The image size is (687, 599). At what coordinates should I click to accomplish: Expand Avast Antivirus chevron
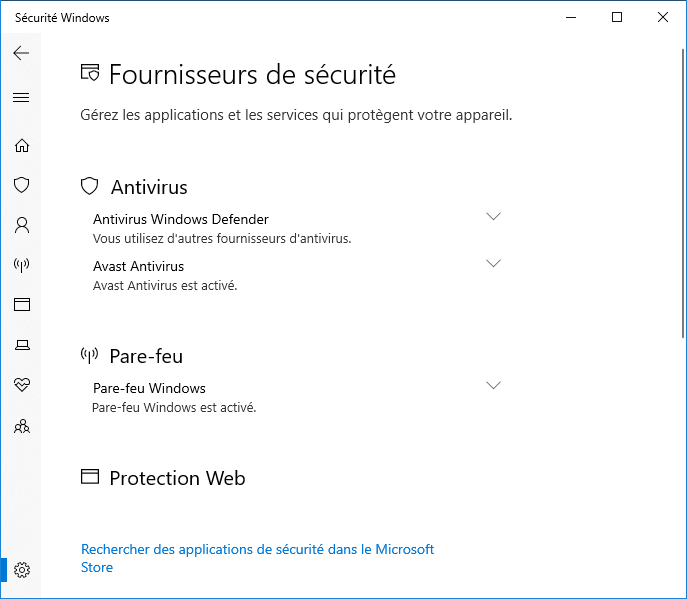coord(493,263)
